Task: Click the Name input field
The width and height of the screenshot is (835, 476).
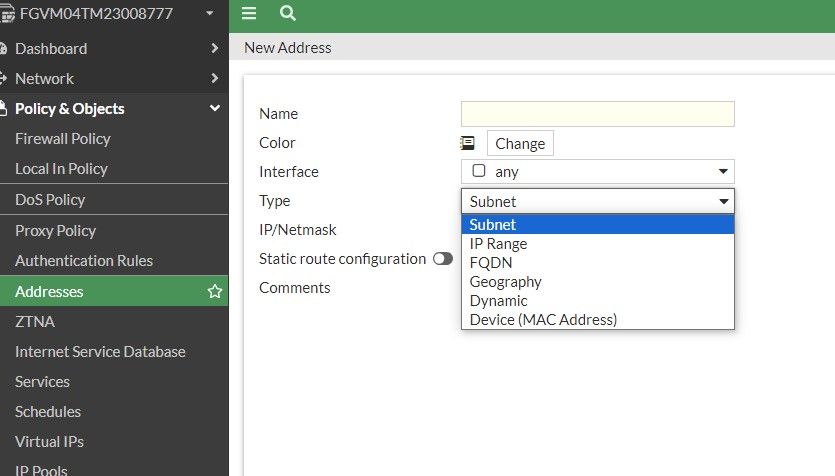Action: (x=597, y=114)
